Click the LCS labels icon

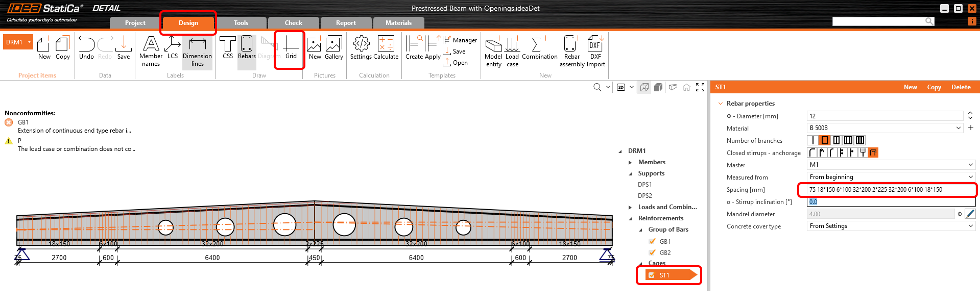(x=173, y=48)
